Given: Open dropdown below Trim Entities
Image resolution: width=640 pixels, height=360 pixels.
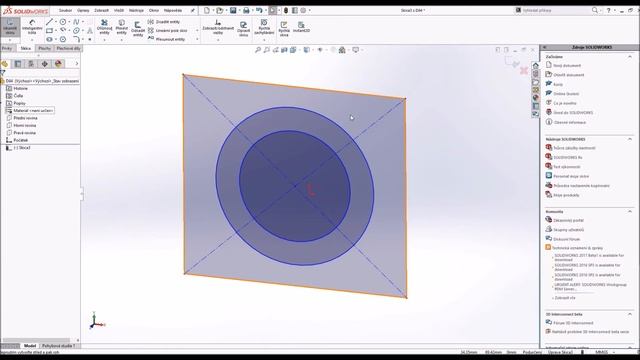Looking at the screenshot, I should click(104, 40).
